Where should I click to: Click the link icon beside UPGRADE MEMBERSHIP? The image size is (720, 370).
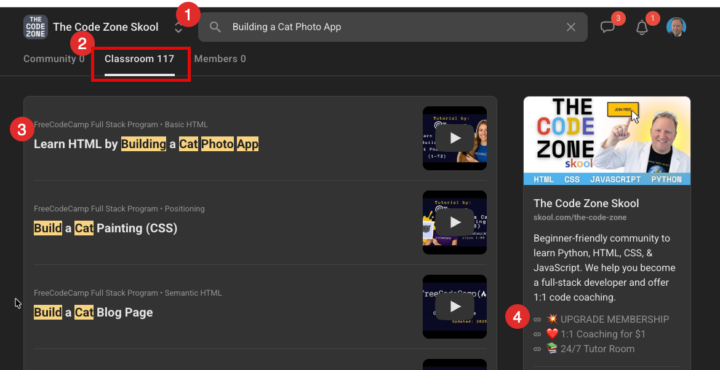tap(537, 320)
